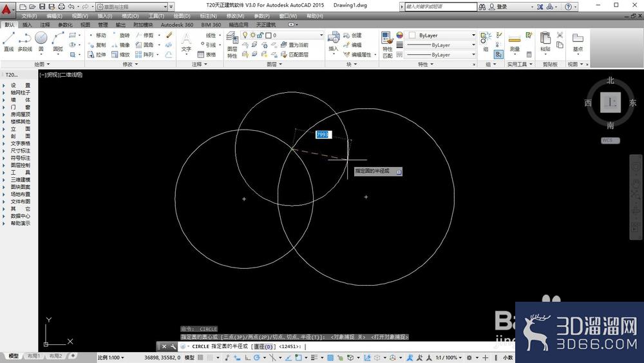Toggle object snap in status bar

point(299,358)
